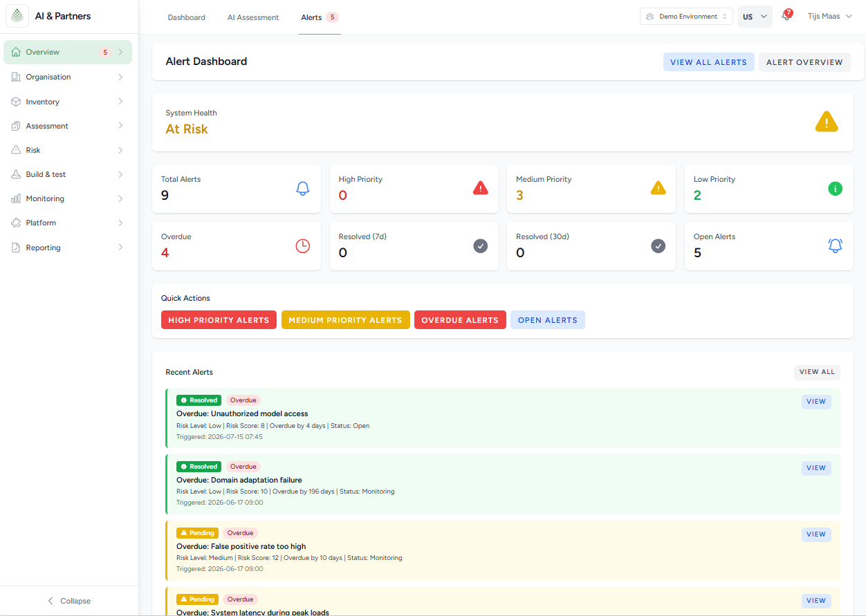View the Unauthorized model access alert
The height and width of the screenshot is (616, 866).
pos(816,402)
